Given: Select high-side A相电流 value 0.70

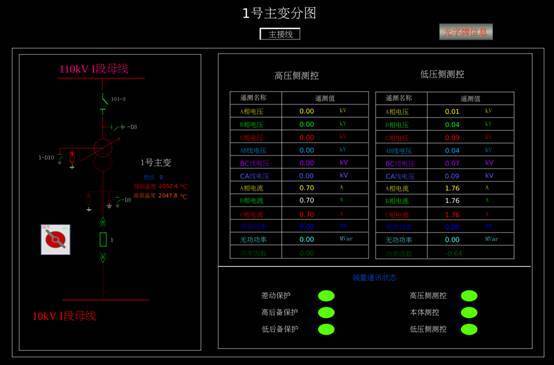Looking at the screenshot, I should pos(306,188).
